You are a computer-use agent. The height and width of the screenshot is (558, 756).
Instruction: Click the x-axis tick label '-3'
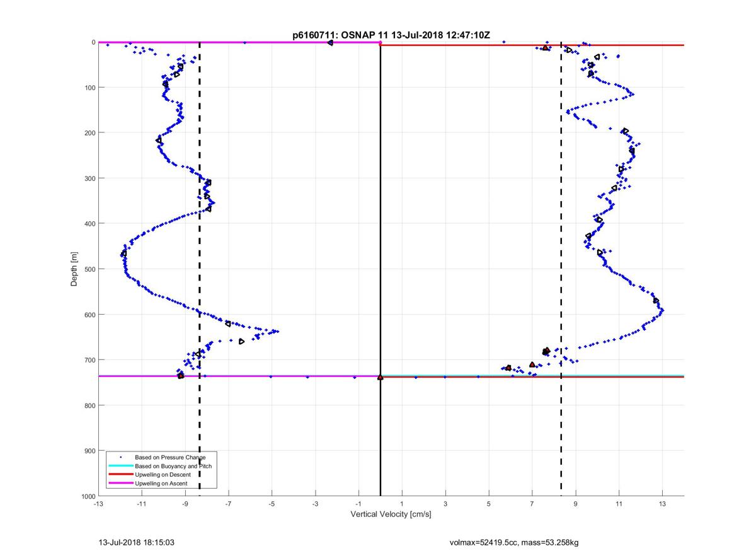[315, 504]
